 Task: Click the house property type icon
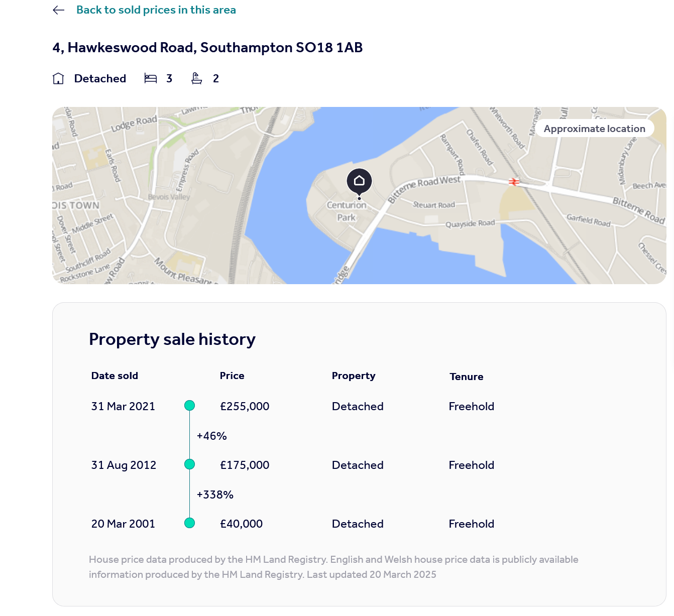(58, 79)
